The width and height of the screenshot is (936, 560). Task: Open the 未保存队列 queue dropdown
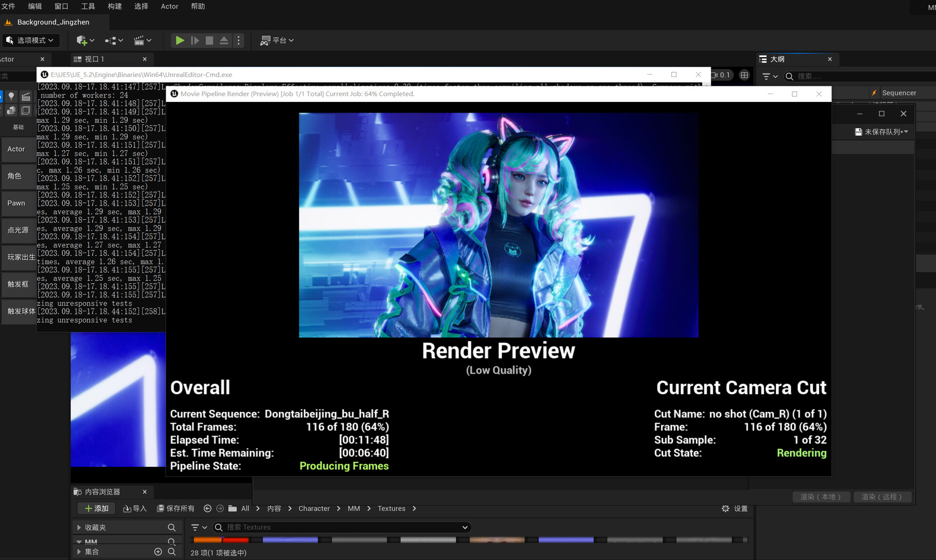882,132
